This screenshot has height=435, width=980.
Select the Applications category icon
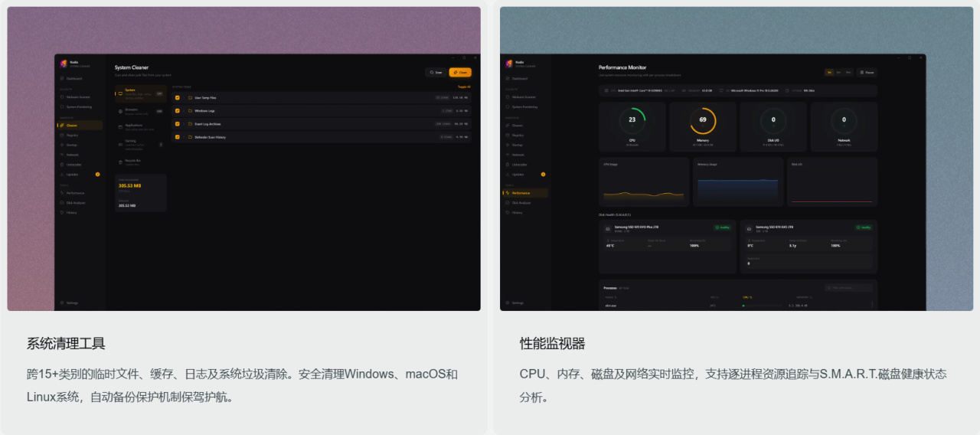coord(120,126)
